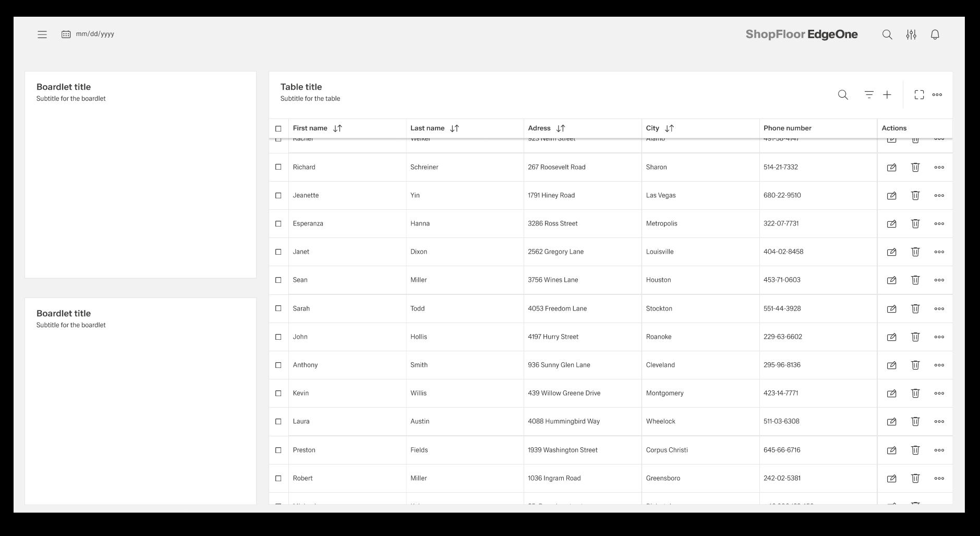Image resolution: width=980 pixels, height=536 pixels.
Task: Expand the table to fullscreen
Action: (919, 94)
